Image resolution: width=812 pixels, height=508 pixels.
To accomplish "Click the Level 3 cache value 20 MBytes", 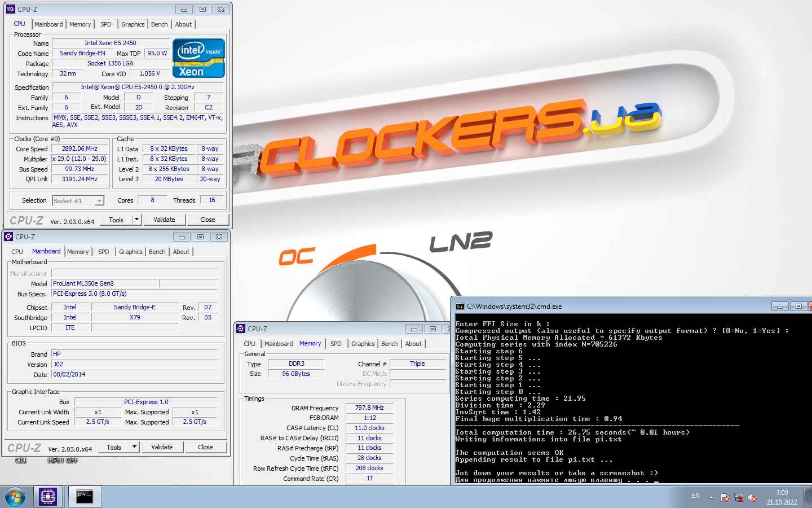I will 169,179.
